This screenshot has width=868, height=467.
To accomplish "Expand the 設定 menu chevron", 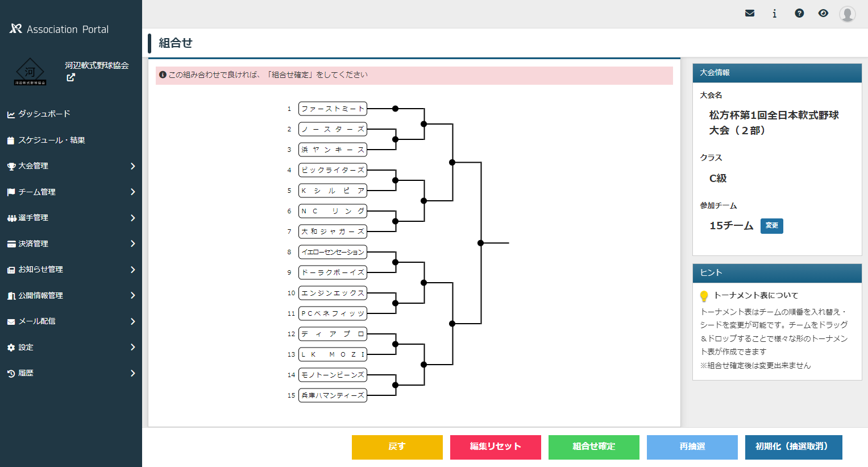I will click(x=132, y=347).
